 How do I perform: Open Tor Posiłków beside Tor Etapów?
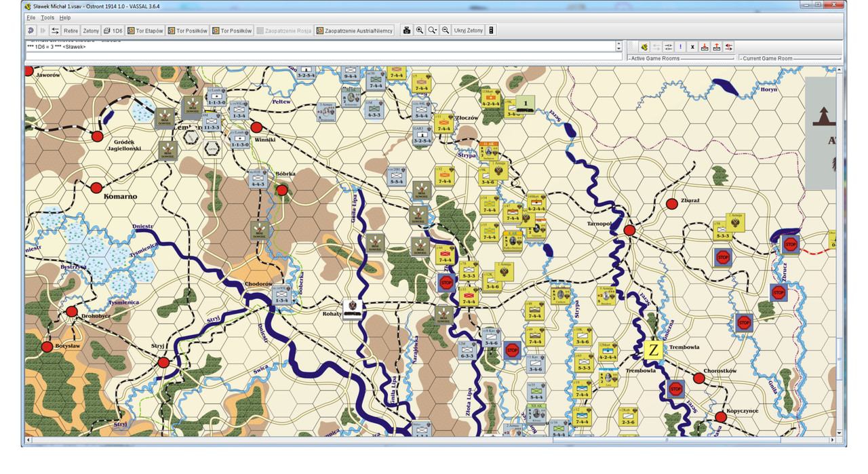tap(187, 31)
